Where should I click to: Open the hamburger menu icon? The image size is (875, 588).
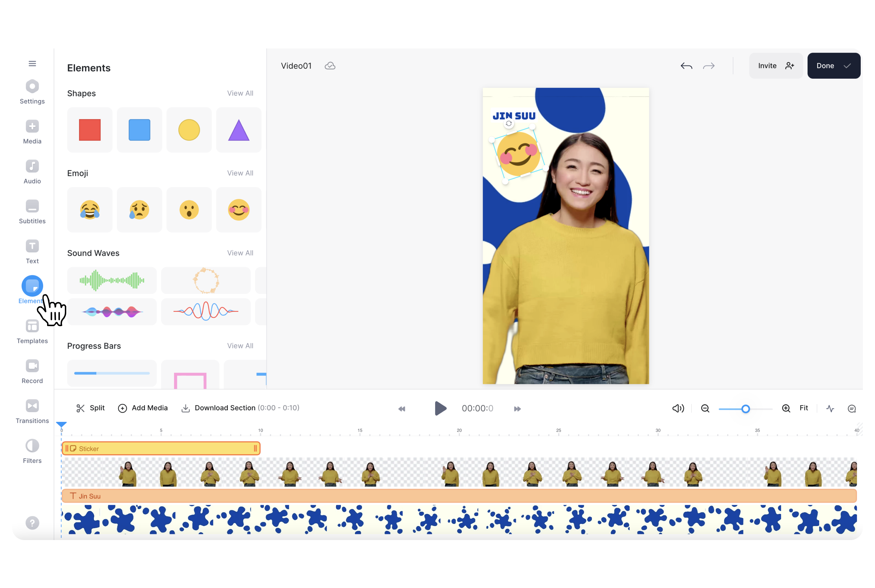[x=32, y=63]
